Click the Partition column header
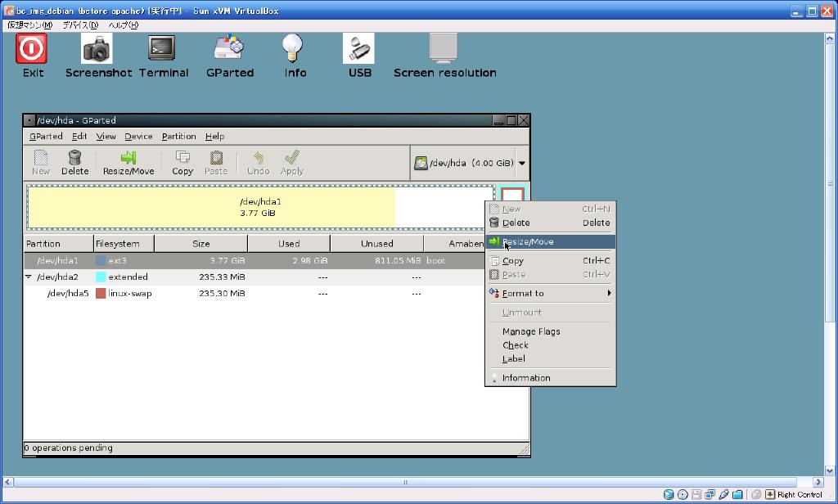This screenshot has width=838, height=504. pos(59,244)
